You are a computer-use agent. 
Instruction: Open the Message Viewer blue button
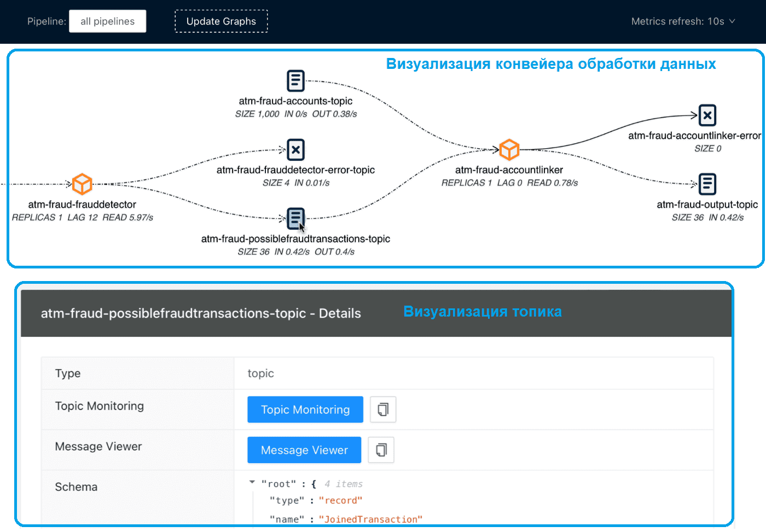coord(304,450)
